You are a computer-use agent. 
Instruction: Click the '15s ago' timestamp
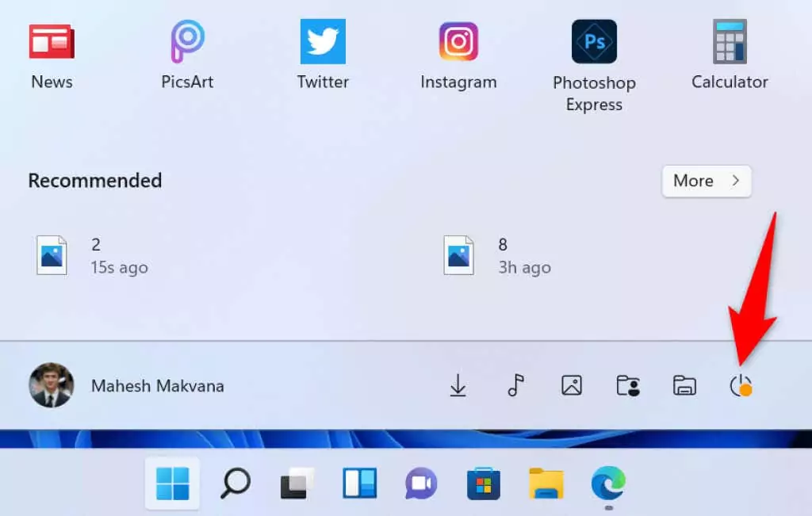(120, 268)
